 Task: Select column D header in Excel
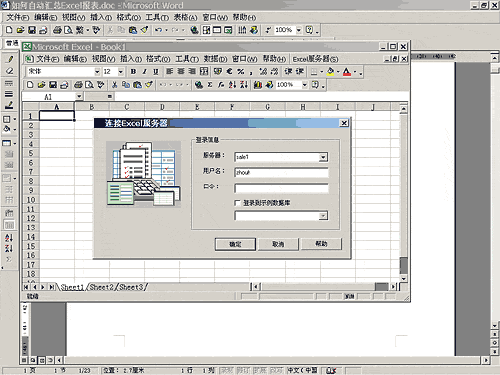[162, 107]
